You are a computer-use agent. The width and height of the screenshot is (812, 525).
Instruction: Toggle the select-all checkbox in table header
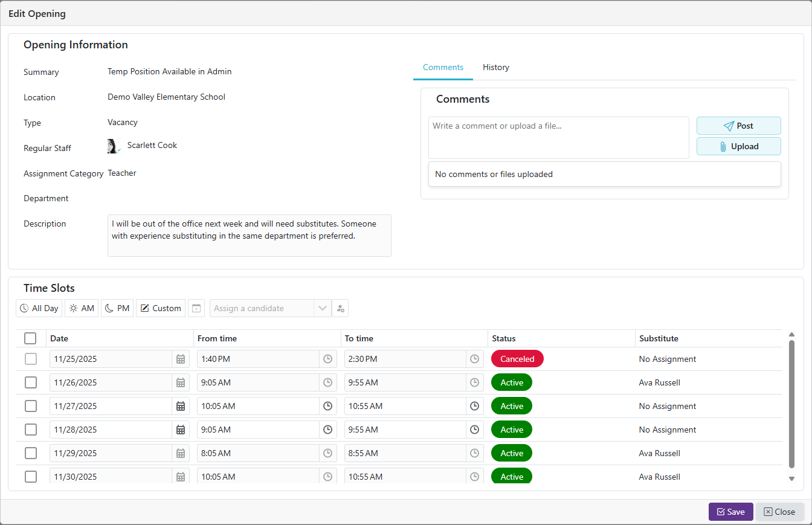(30, 338)
